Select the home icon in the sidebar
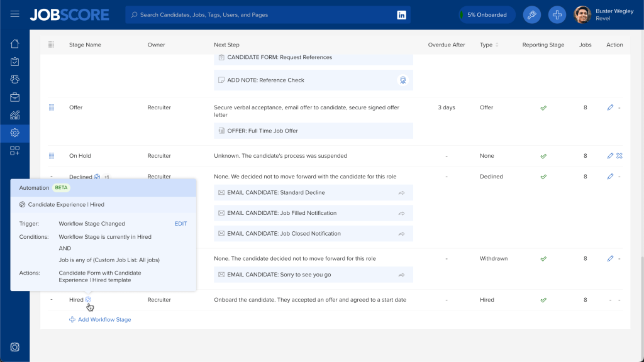 point(14,44)
